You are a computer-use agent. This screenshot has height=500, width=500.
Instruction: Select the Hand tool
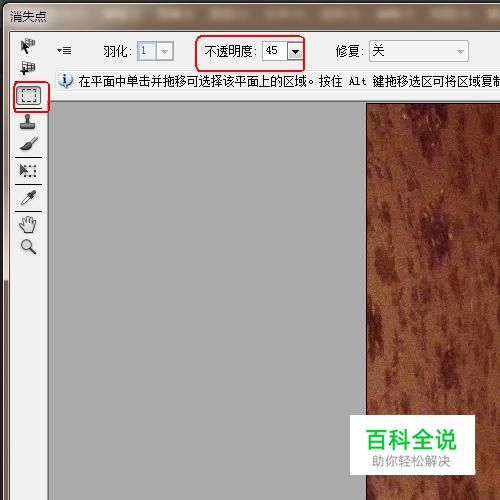28,224
